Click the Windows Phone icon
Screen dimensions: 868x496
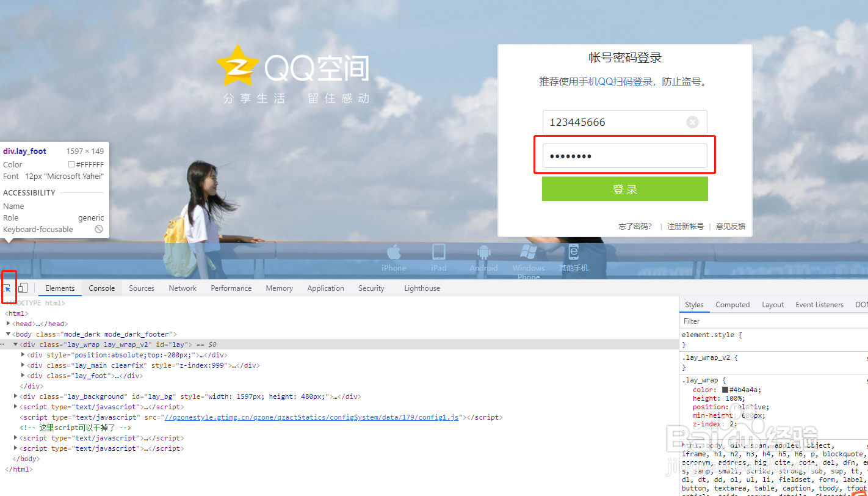tap(528, 252)
